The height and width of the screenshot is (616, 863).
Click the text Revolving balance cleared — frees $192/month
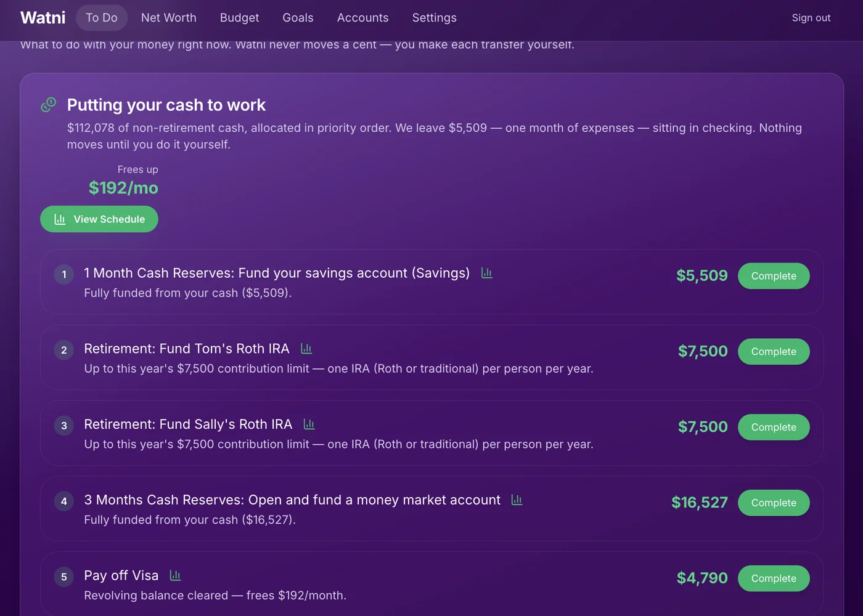pyautogui.click(x=215, y=596)
